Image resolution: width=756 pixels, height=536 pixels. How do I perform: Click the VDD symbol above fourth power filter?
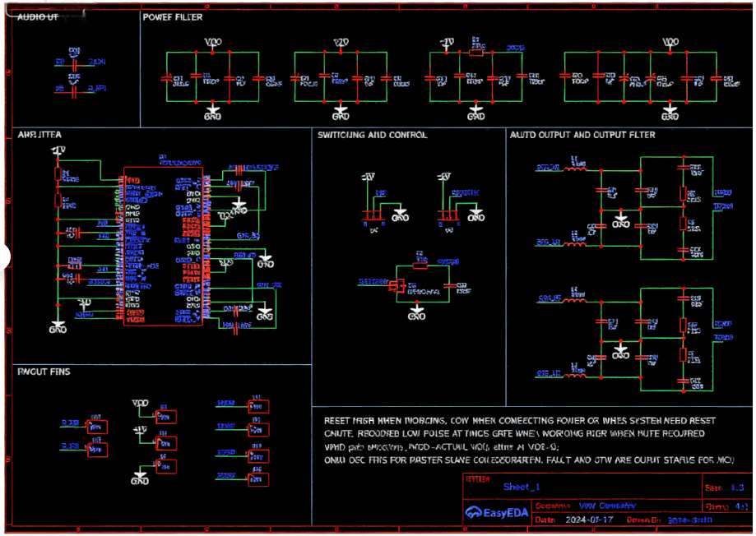coord(670,43)
